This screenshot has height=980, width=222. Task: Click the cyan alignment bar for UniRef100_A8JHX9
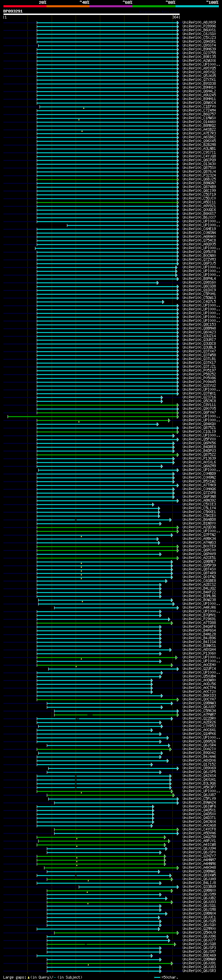[x=108, y=23]
